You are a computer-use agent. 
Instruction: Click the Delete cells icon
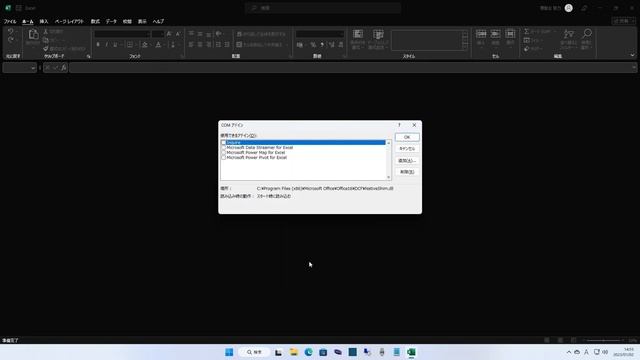[496, 34]
